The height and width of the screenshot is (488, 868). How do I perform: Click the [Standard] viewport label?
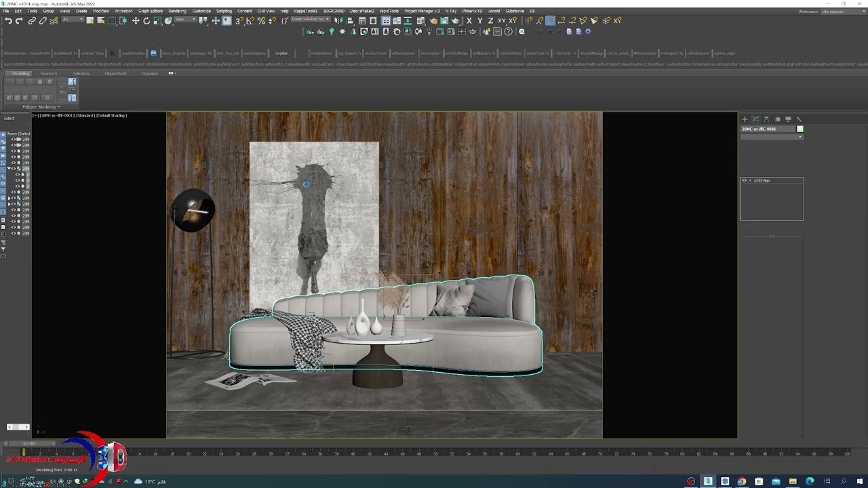click(x=85, y=115)
